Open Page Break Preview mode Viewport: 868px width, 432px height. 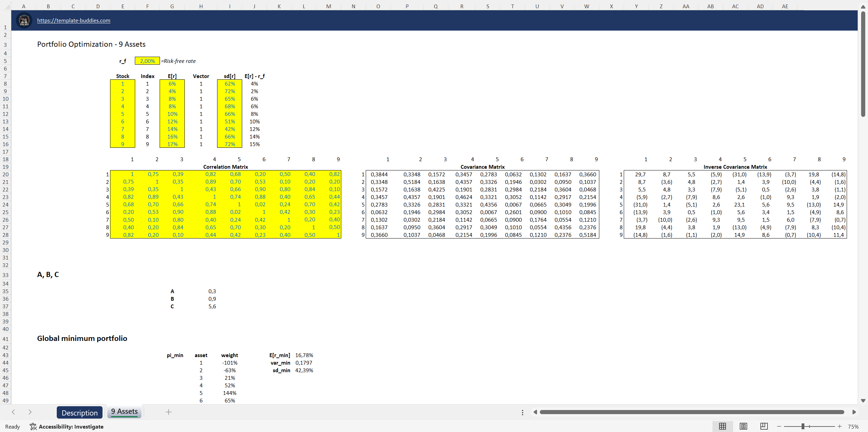[764, 426]
